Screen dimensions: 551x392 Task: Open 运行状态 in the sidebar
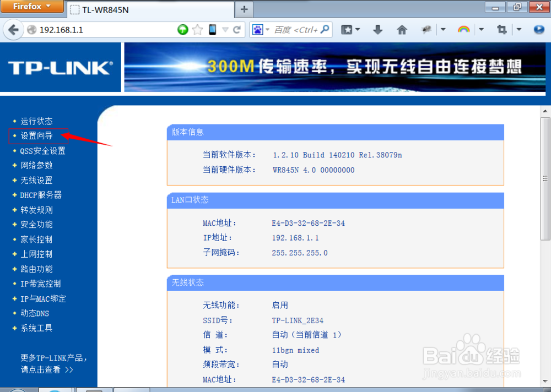pyautogui.click(x=36, y=121)
